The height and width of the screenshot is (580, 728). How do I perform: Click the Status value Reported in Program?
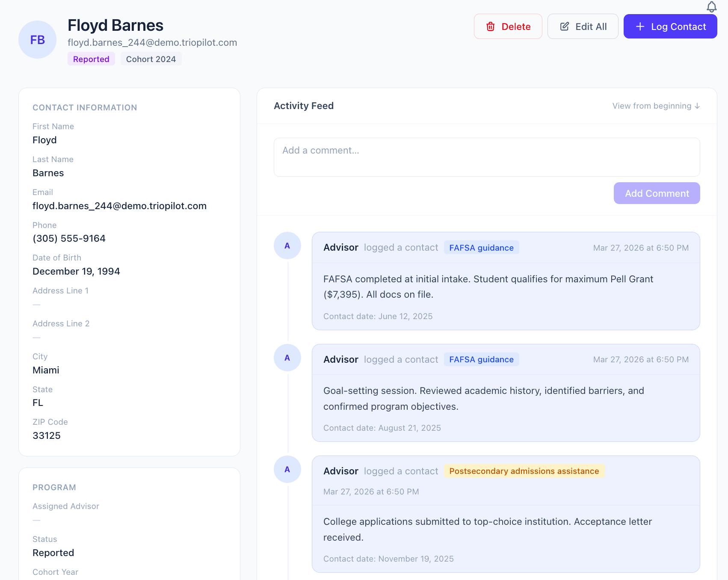tap(53, 553)
